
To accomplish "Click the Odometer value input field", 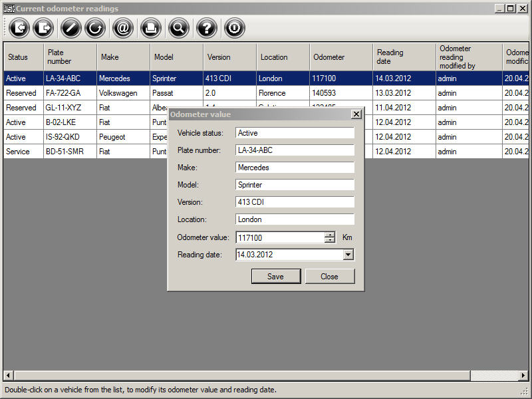I will point(279,237).
